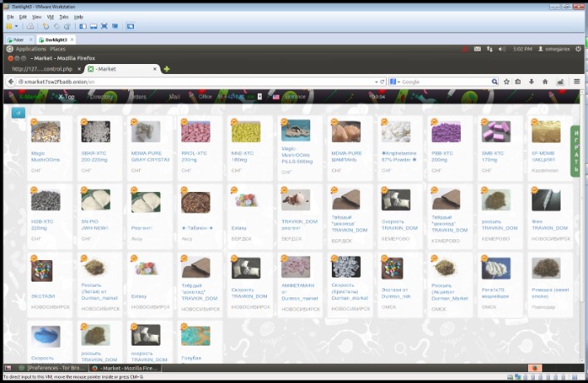Click the orange workspace switcher in bottom panel
The image size is (588, 383).
click(535, 368)
